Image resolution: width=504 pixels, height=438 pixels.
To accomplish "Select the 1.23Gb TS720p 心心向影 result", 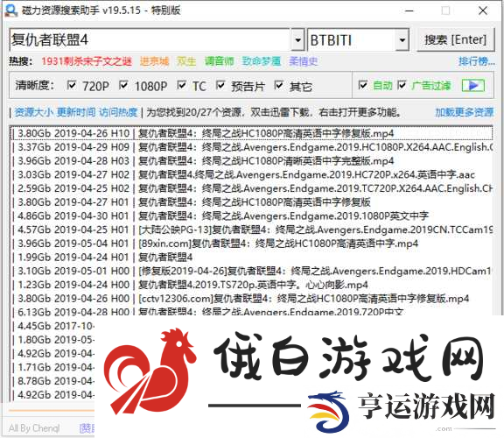I will click(x=252, y=285).
